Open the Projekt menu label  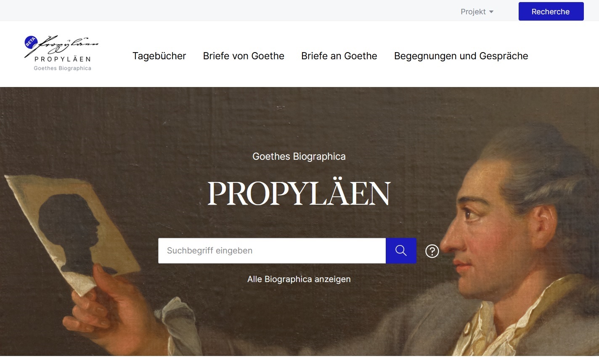pos(473,12)
